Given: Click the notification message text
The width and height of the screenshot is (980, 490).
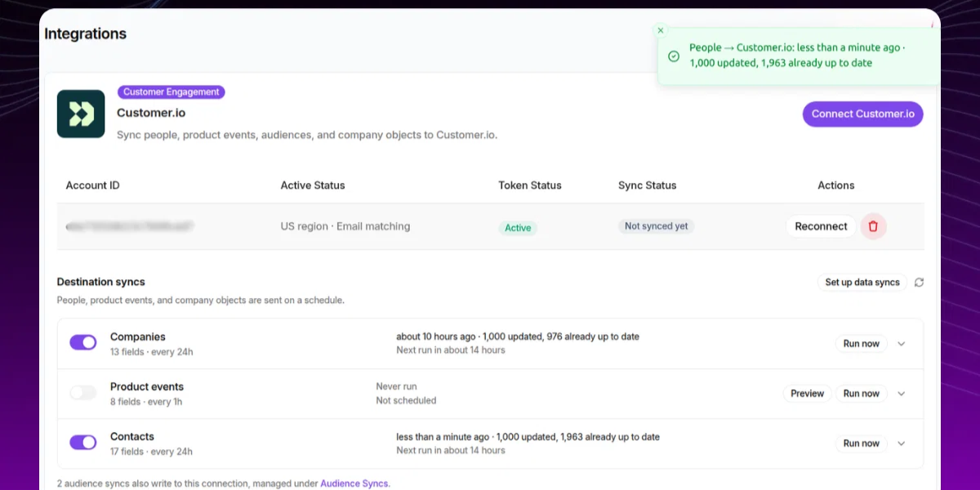Looking at the screenshot, I should point(797,56).
